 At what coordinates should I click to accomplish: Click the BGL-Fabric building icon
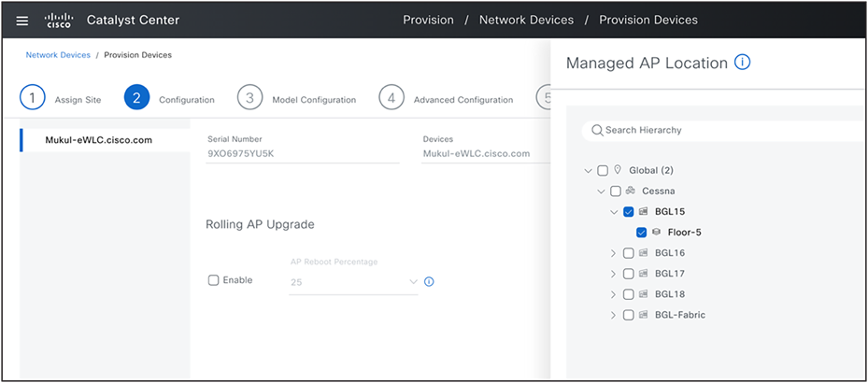[643, 315]
